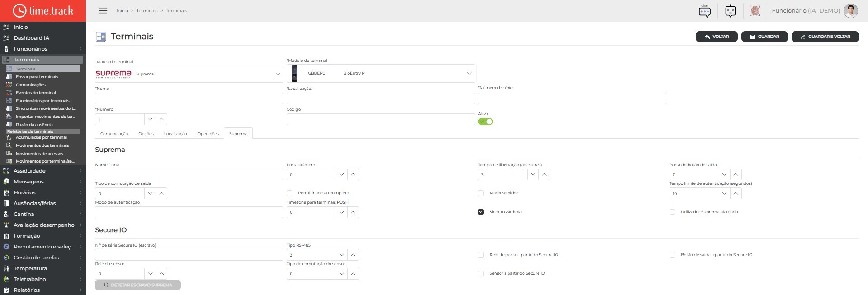This screenshot has width=868, height=295.
Task: Check Permitir acesso completo
Action: [289, 193]
